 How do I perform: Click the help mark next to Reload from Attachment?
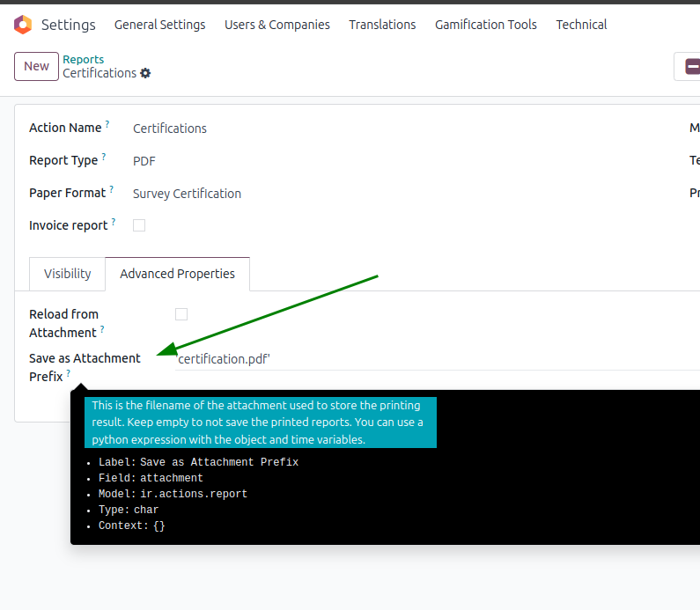(102, 329)
